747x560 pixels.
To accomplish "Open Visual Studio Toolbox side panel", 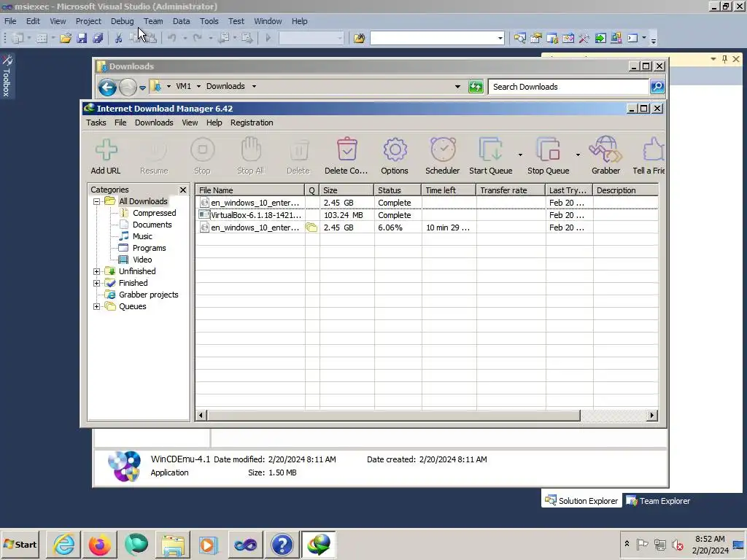I will [7, 75].
